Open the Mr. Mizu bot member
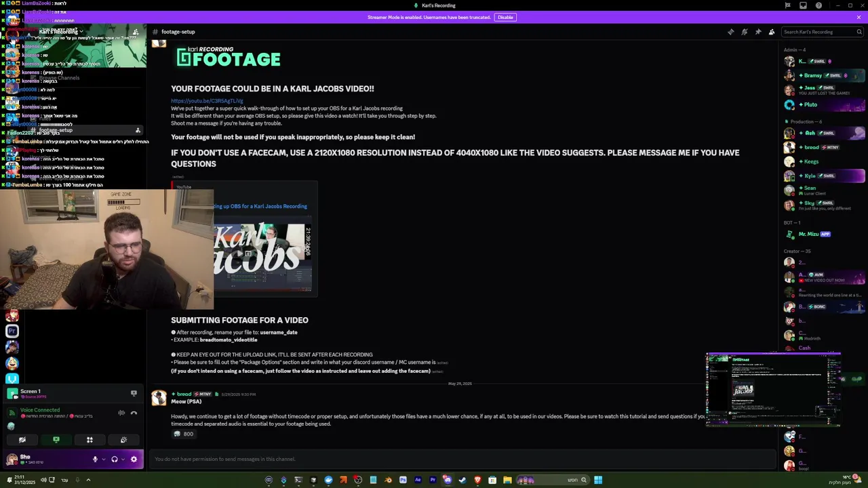 click(824, 234)
